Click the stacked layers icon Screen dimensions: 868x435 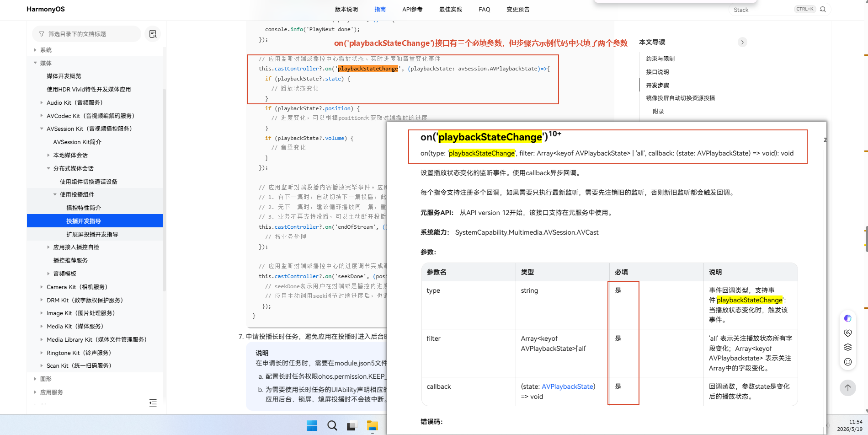coord(848,347)
